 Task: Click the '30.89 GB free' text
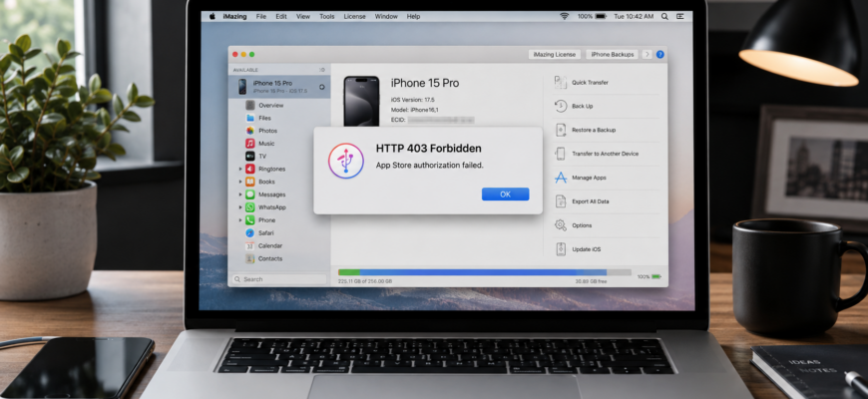[591, 281]
